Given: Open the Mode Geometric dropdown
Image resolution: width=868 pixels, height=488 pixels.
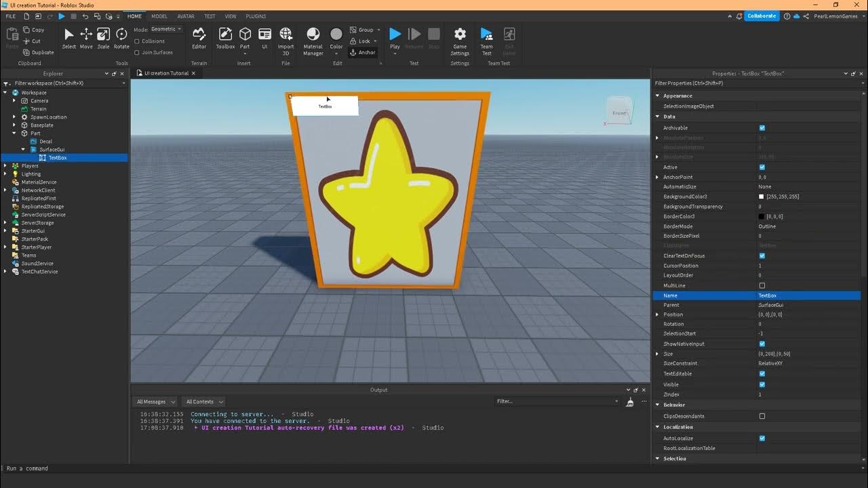Looking at the screenshot, I should pyautogui.click(x=166, y=29).
